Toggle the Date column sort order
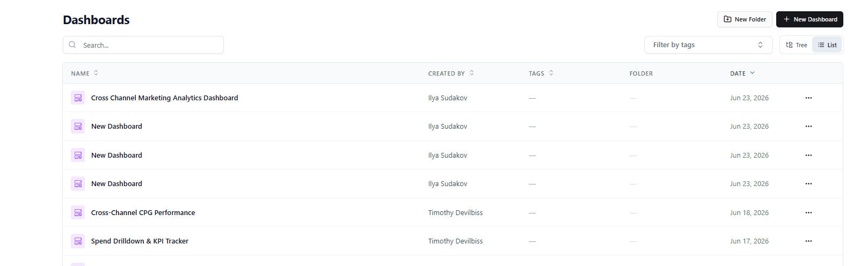 click(x=742, y=73)
